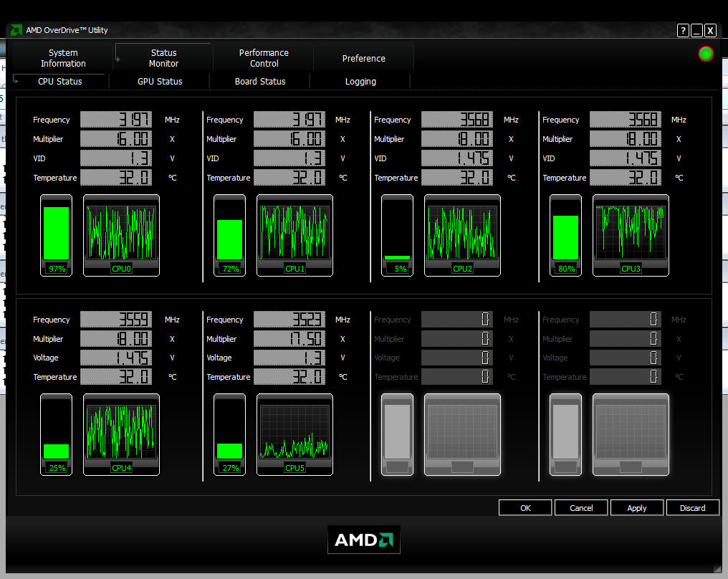This screenshot has height=579, width=728.
Task: Click the CPU1 72% load bar
Action: click(229, 236)
